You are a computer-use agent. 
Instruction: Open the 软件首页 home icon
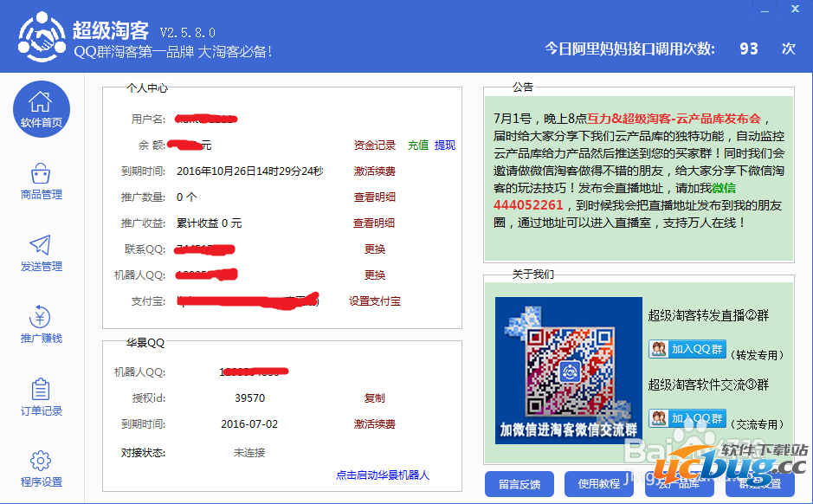(x=41, y=109)
